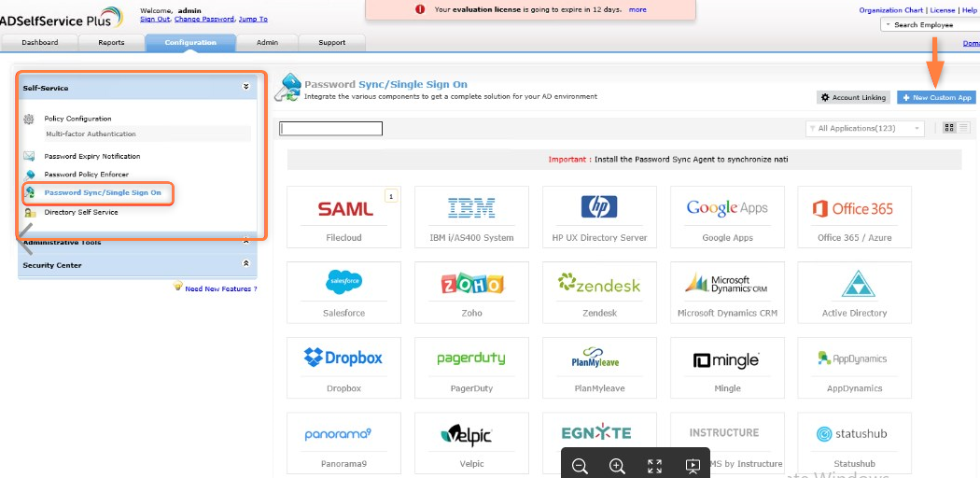Open the Office 365 / Azure tile
This screenshot has height=478, width=980.
(854, 217)
